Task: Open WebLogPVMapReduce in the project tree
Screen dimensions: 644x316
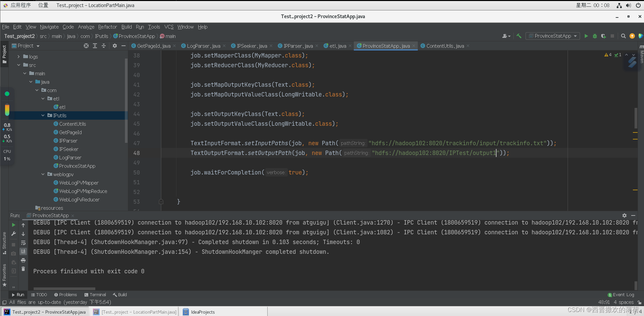Action: click(83, 191)
